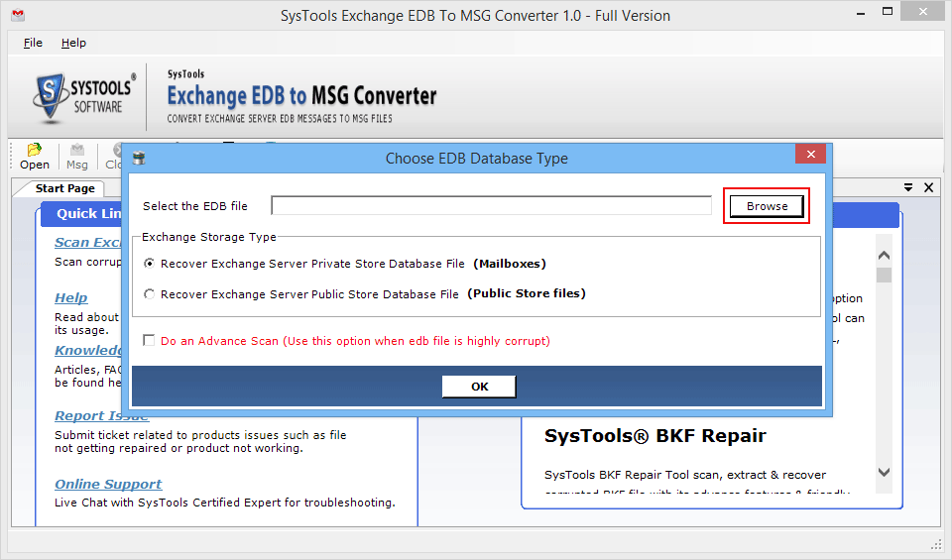Image resolution: width=952 pixels, height=560 pixels.
Task: Click the app icon in main title bar
Action: [18, 14]
